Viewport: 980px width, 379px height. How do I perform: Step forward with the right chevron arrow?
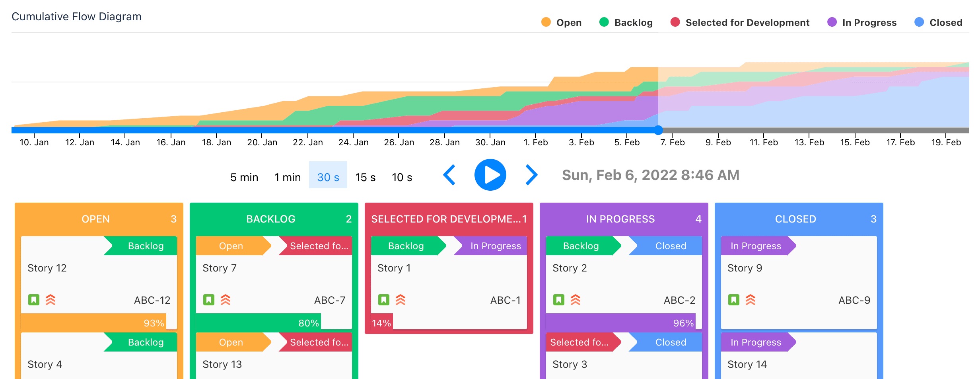[x=531, y=175]
